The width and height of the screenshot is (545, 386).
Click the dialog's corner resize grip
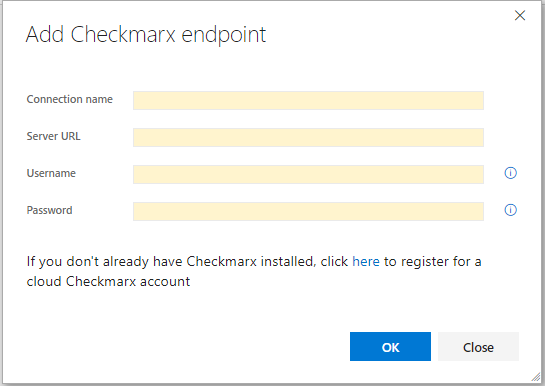[536, 377]
